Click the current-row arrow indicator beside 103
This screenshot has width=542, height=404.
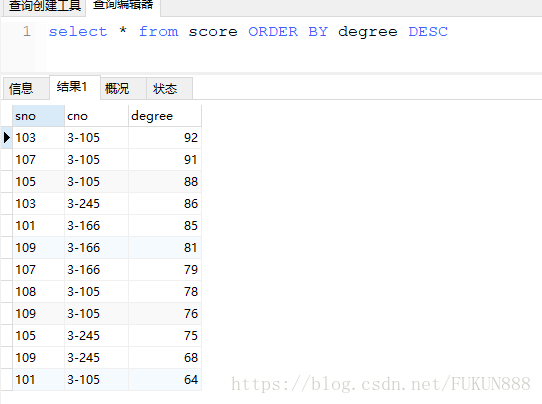7,138
